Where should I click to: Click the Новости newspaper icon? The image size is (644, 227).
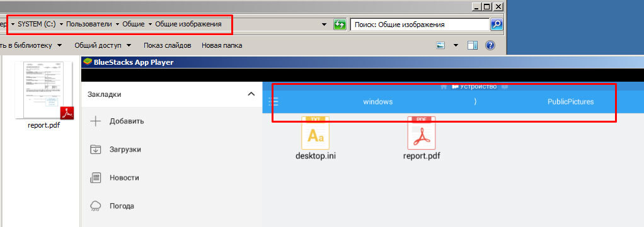(95, 178)
